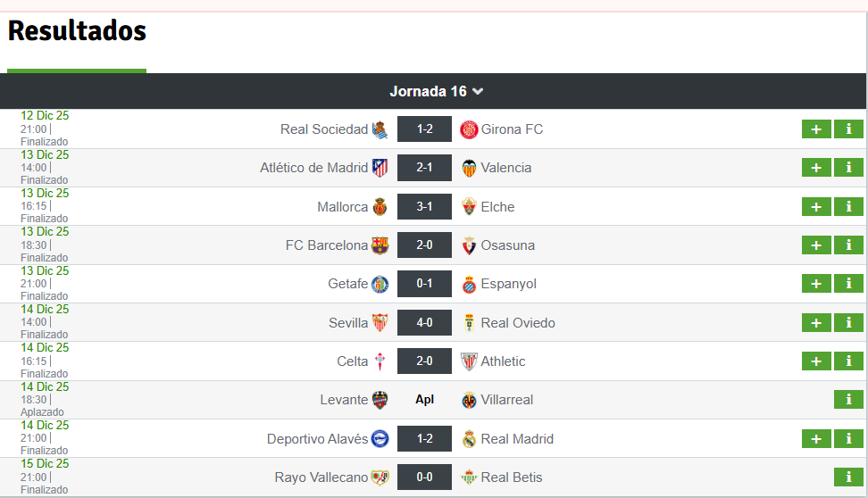
Task: Click the Rayo Vallecano crest icon
Action: click(380, 477)
